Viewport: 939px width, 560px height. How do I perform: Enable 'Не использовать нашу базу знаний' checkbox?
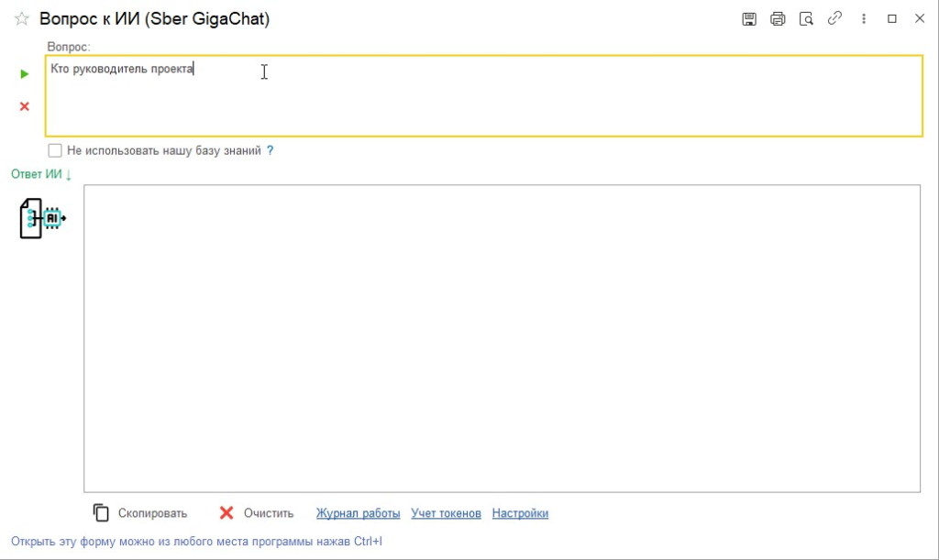55,150
